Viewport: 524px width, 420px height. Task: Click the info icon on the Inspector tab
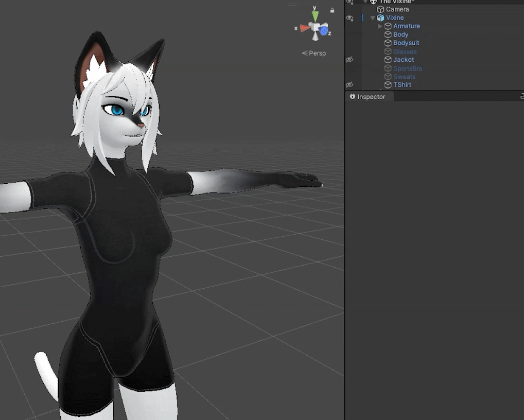352,97
